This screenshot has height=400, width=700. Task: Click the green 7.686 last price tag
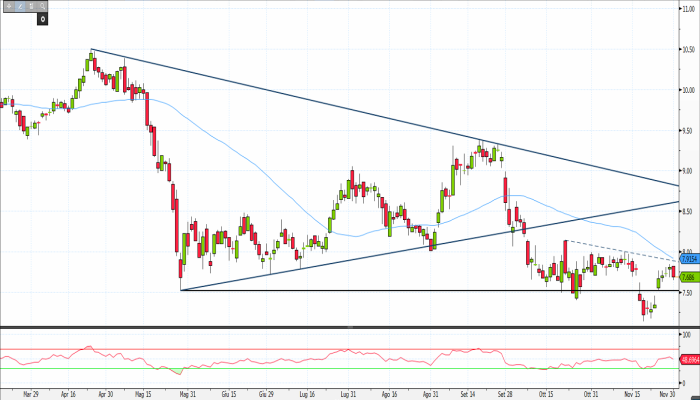pyautogui.click(x=688, y=276)
